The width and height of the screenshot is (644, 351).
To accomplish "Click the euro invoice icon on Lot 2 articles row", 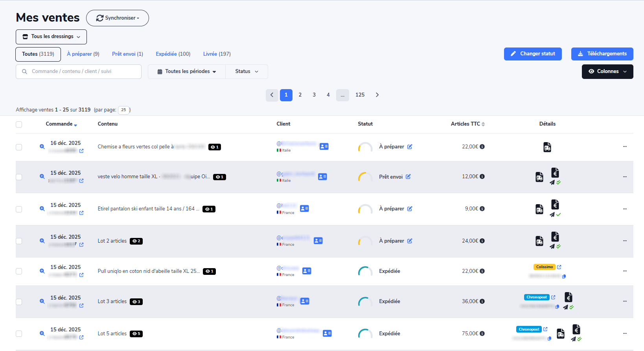I will point(555,237).
